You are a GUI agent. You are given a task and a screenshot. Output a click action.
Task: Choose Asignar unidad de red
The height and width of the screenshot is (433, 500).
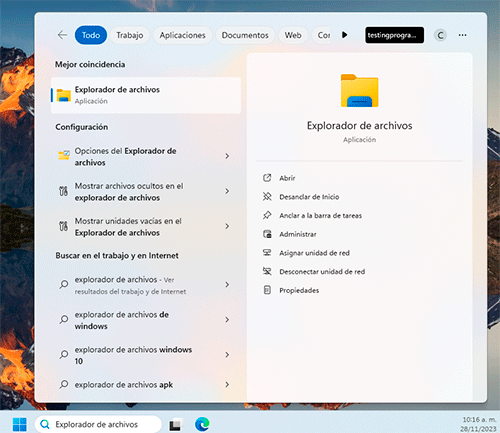314,253
